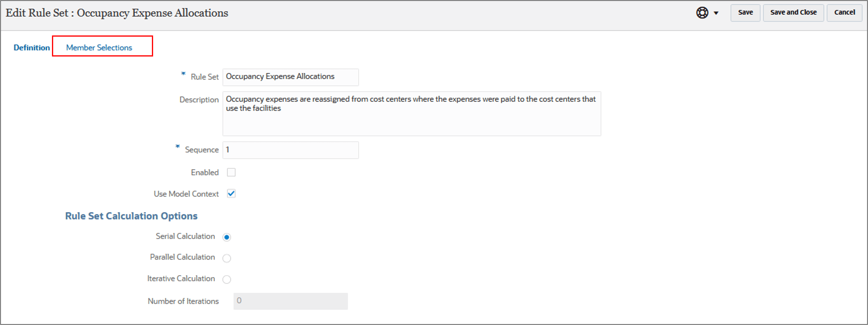Viewport: 868px width, 325px height.
Task: Click Save and Close
Action: (793, 13)
